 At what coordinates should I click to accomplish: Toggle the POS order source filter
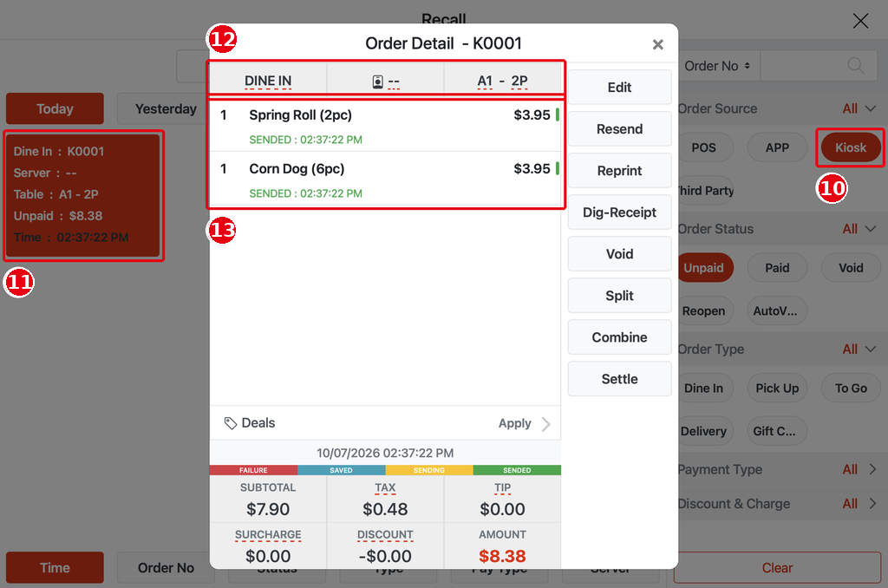[x=704, y=147]
